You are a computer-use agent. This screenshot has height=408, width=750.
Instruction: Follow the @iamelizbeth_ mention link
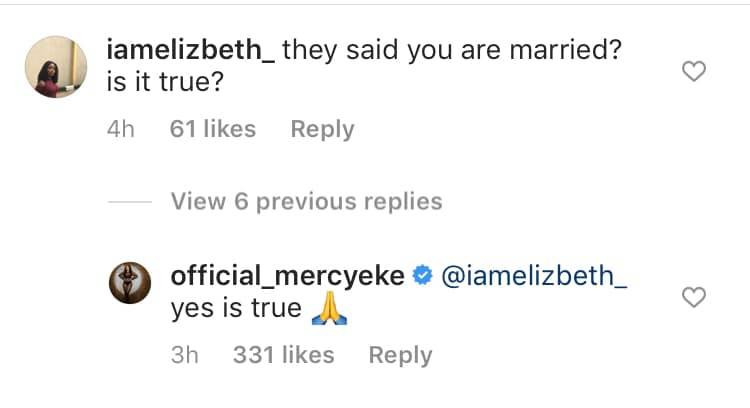pos(533,276)
